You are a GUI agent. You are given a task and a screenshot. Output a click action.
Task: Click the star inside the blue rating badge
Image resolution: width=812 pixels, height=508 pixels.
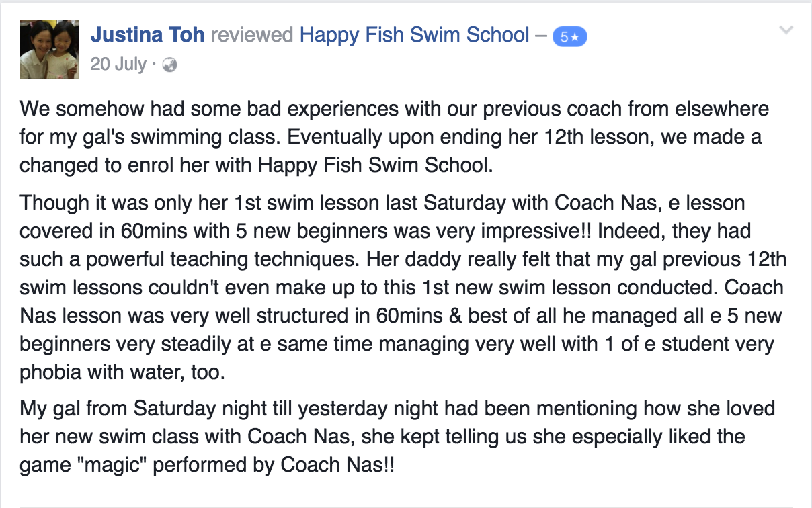pos(575,38)
